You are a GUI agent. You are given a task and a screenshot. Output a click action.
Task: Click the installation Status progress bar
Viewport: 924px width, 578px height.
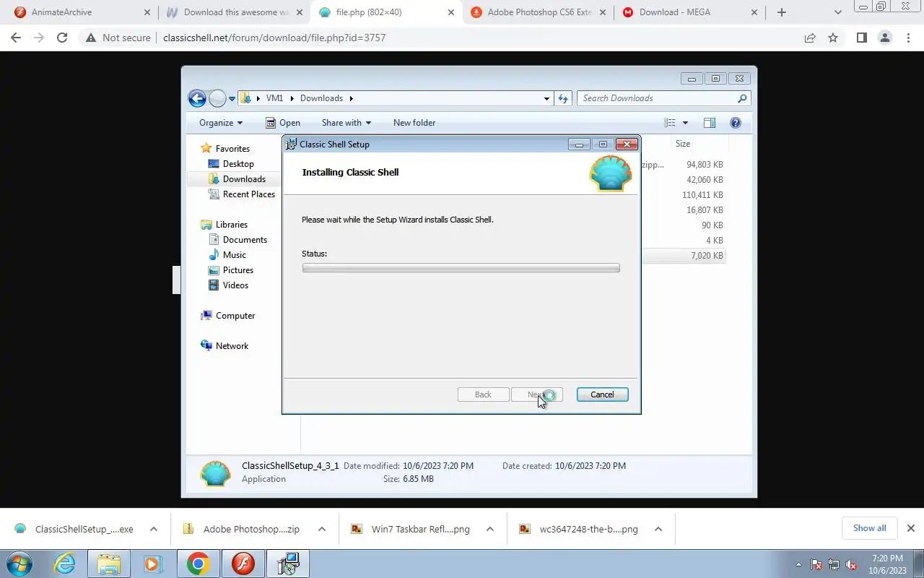pos(461,268)
